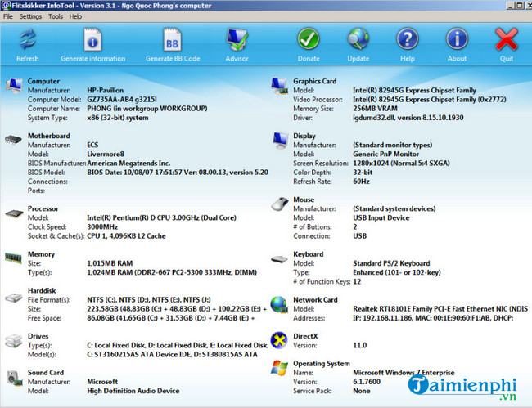Viewport: 532px width, 408px height.
Task: Click the Update label
Action: [358, 58]
